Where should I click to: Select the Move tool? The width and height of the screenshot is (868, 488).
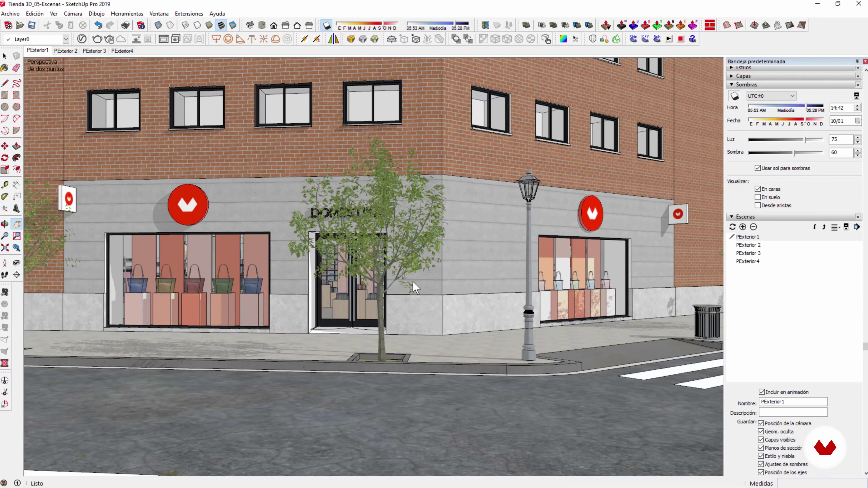[x=5, y=146]
